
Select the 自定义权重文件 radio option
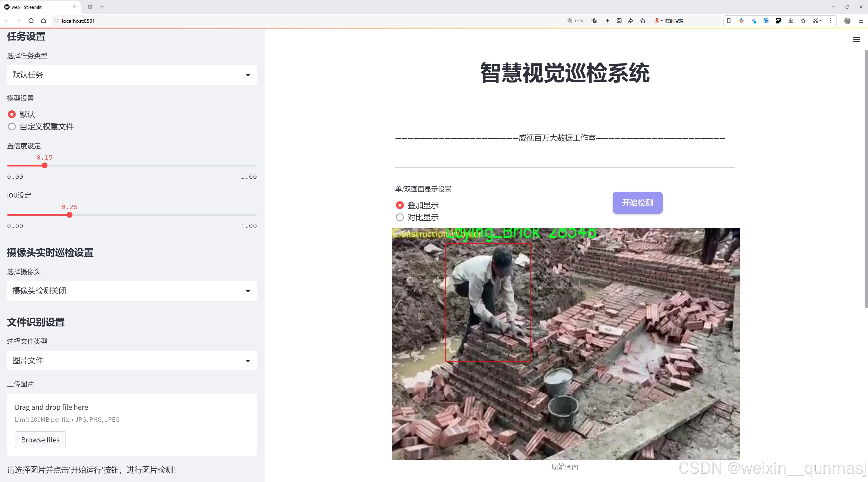pos(12,127)
